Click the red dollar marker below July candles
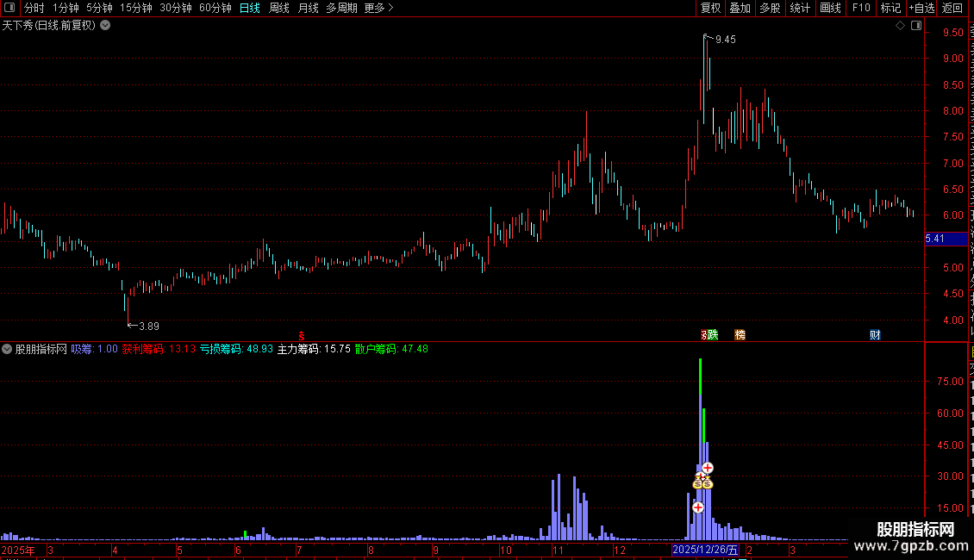This screenshot has width=974, height=560. pos(302,336)
